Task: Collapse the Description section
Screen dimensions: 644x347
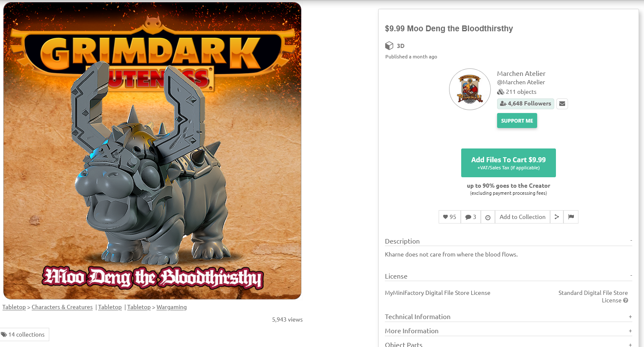Action: [x=631, y=241]
